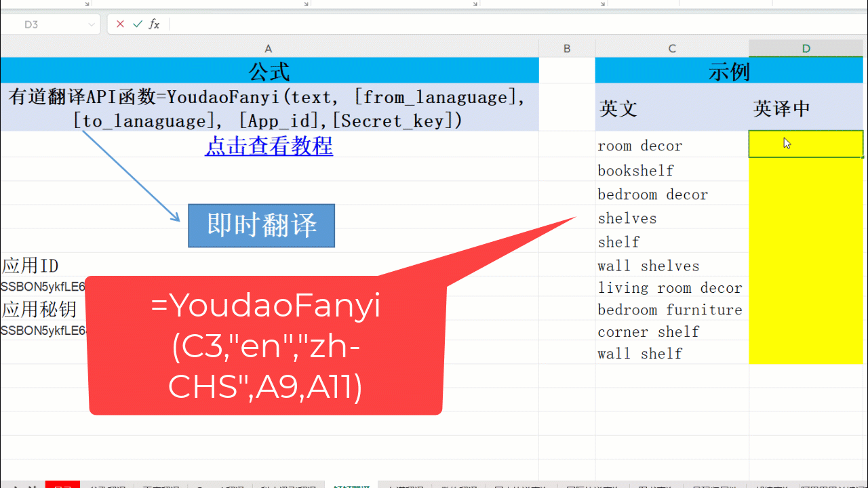Open the 点击查看教程 tutorial link
Screen dimensions: 868x488
[x=269, y=146]
